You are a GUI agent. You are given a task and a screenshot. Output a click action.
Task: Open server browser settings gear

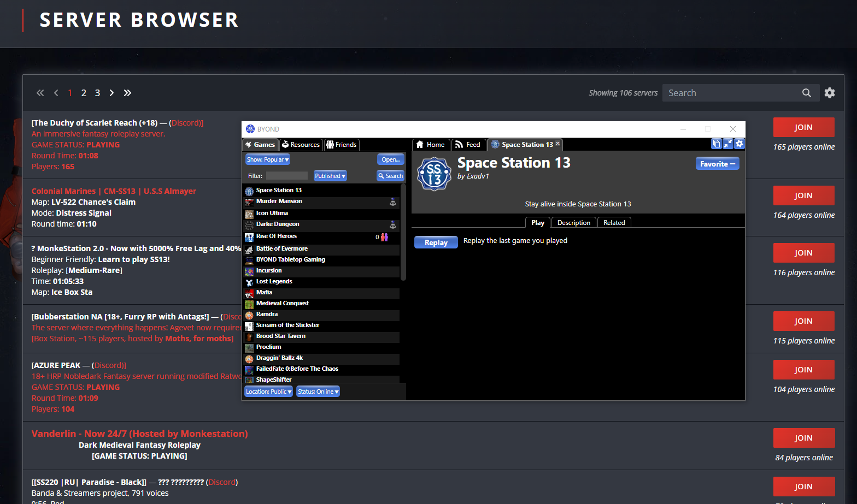[830, 93]
